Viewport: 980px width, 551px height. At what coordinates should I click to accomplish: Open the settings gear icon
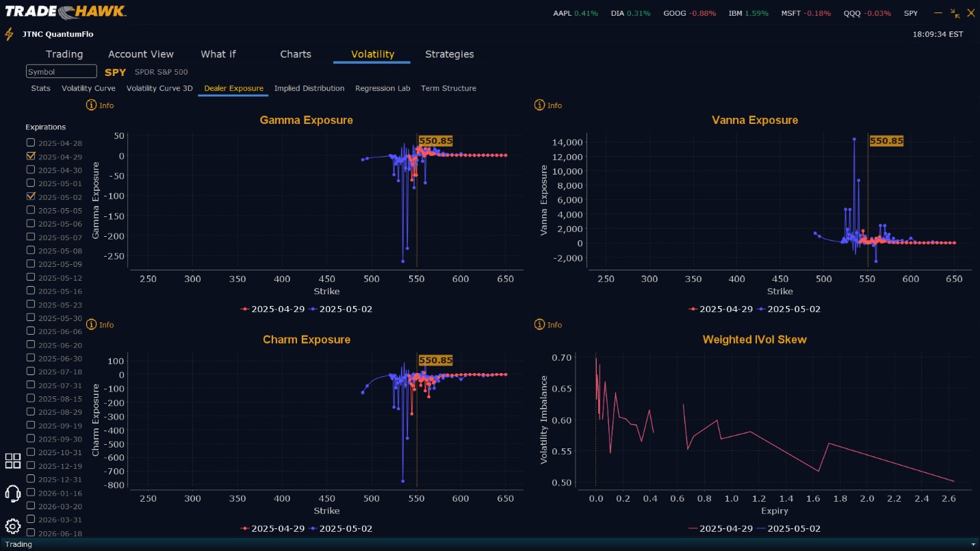click(12, 526)
